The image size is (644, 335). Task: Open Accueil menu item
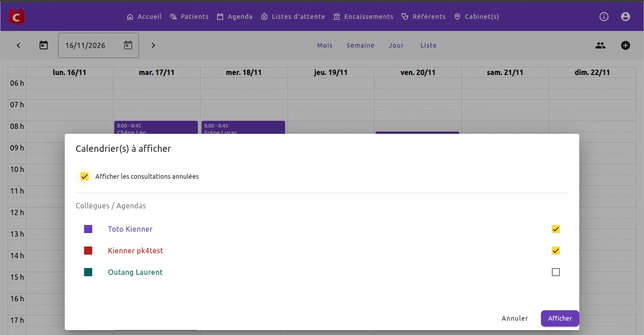click(x=144, y=17)
